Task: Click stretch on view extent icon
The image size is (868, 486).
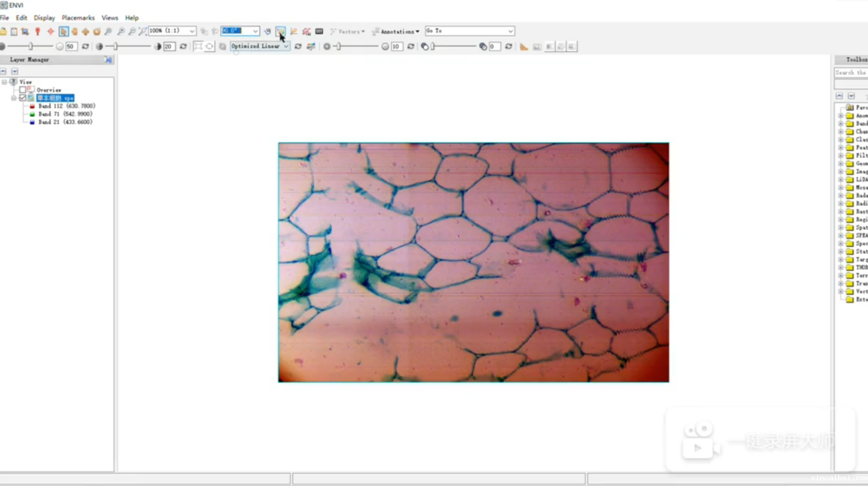Action: 198,46
